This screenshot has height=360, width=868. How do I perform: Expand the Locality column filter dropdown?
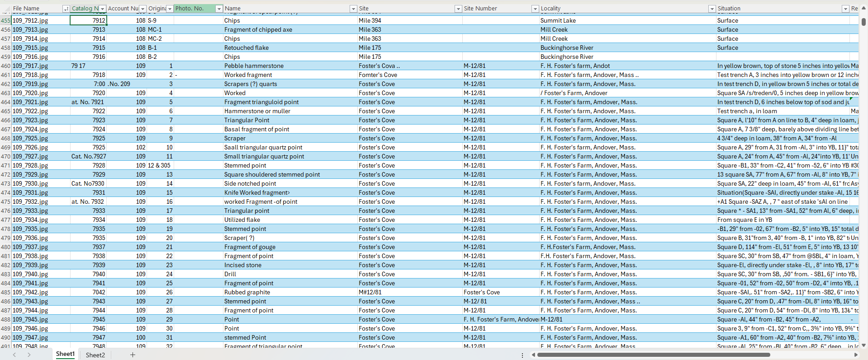[x=712, y=9]
